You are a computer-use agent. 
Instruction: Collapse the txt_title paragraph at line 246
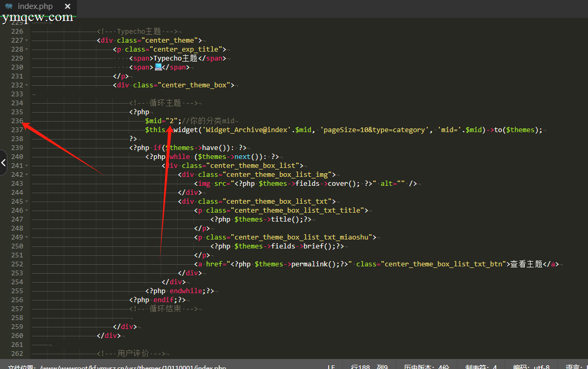[27, 211]
